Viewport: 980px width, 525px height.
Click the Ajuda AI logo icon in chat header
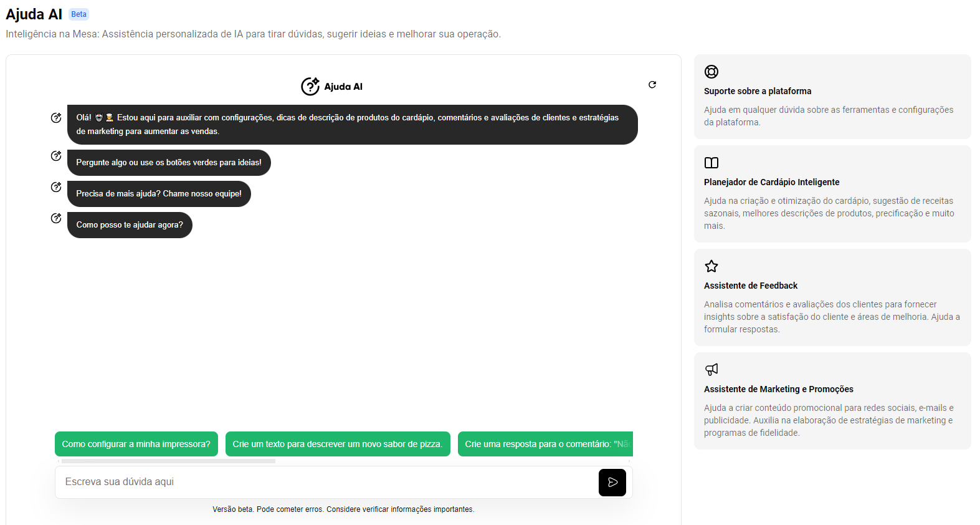pyautogui.click(x=310, y=86)
